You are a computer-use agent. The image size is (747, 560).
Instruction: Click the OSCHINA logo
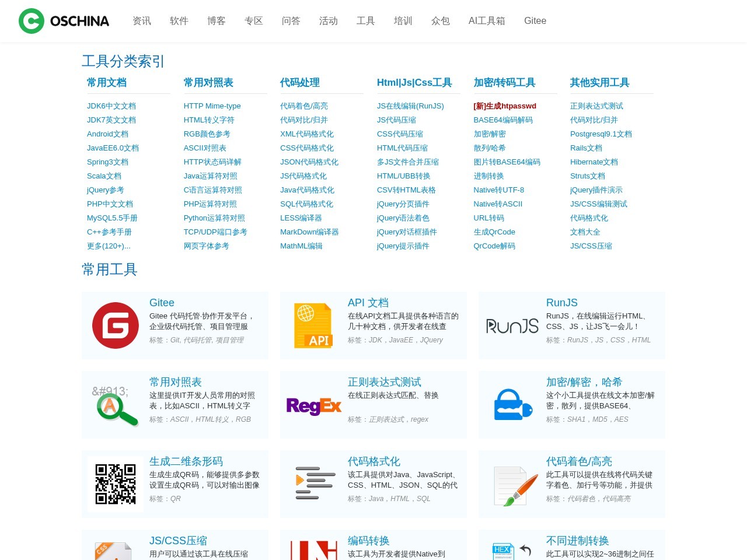pyautogui.click(x=64, y=21)
